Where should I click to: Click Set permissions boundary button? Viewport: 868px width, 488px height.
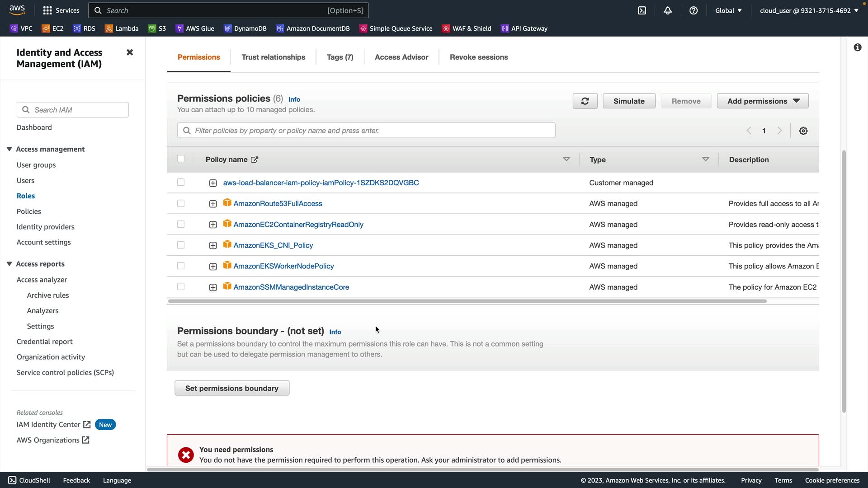pos(232,388)
